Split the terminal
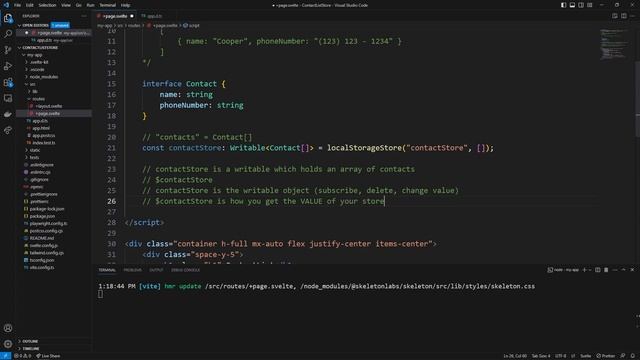 tap(598, 270)
